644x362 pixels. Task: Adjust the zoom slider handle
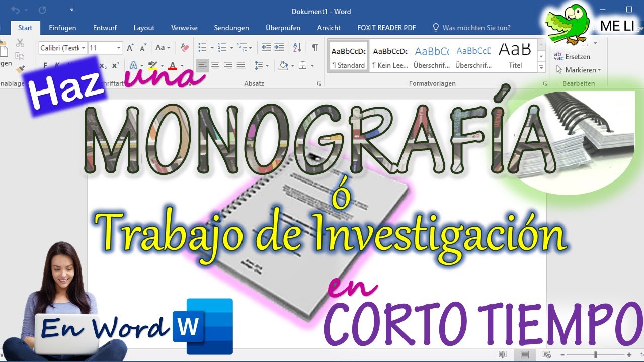tap(595, 355)
